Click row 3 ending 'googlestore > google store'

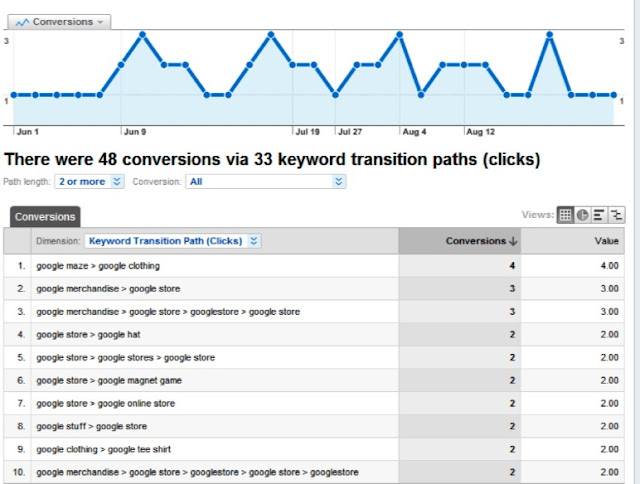pos(314,312)
